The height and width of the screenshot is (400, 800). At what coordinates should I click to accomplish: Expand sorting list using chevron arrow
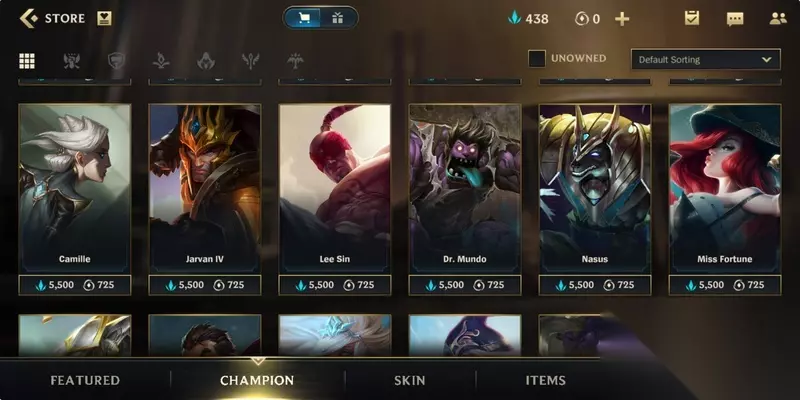click(x=766, y=59)
